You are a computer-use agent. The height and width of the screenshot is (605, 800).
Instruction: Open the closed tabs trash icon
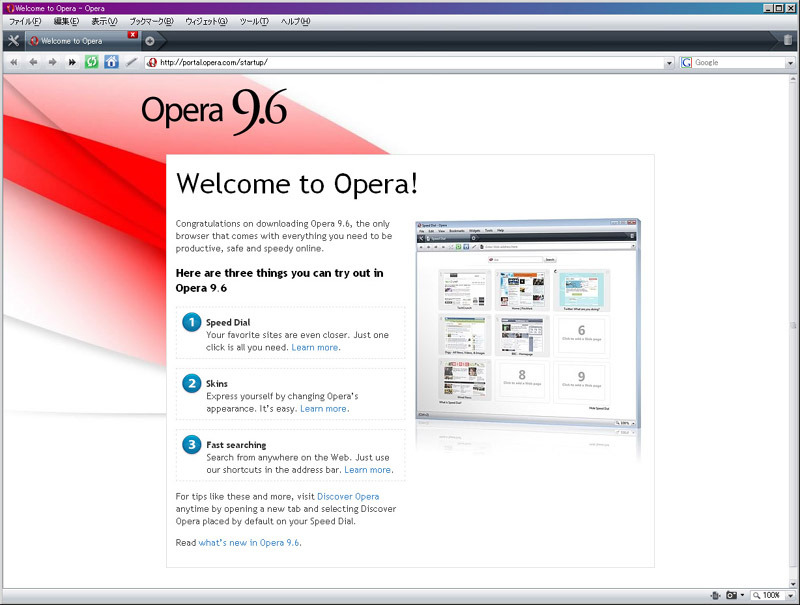click(787, 40)
